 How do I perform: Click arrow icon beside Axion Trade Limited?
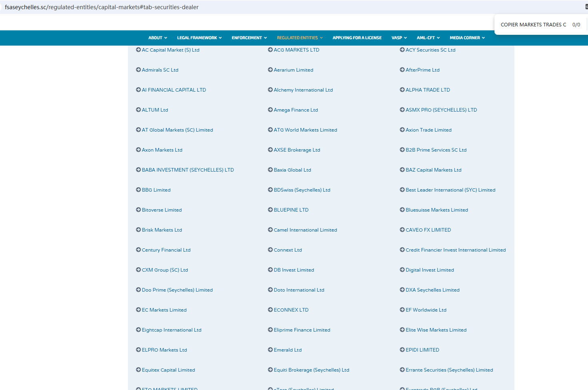[402, 130]
